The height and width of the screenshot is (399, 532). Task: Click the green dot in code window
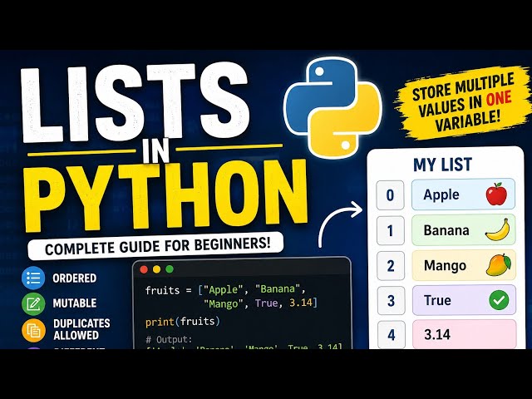pos(170,269)
